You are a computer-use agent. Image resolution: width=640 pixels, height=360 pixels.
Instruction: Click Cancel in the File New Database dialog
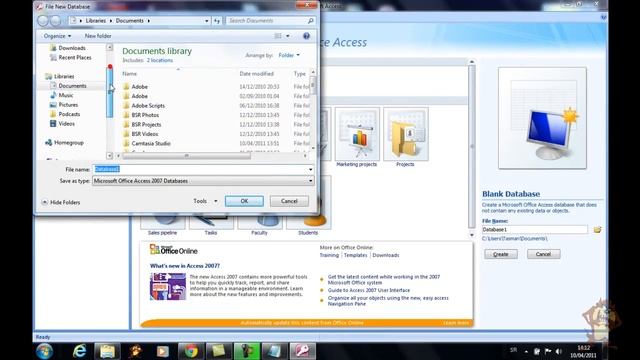[289, 201]
